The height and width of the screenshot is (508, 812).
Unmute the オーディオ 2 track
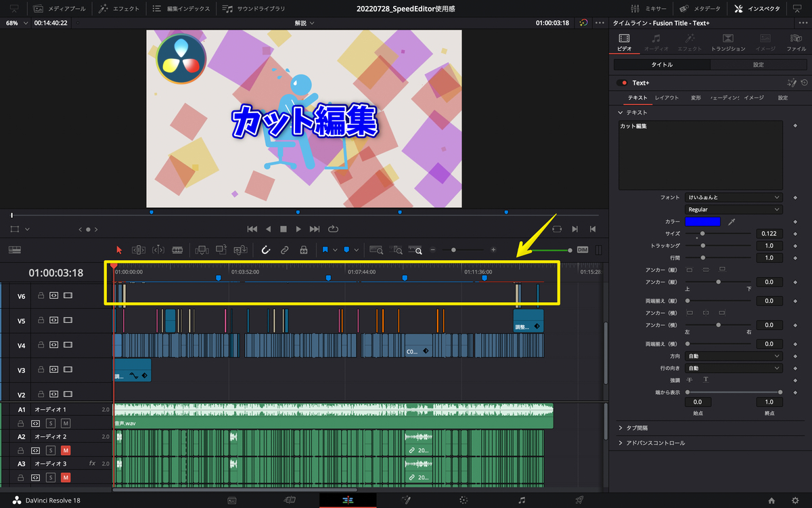tap(66, 450)
